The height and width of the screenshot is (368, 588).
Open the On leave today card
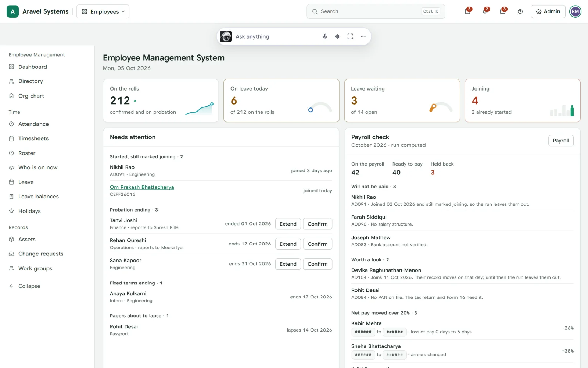(282, 100)
